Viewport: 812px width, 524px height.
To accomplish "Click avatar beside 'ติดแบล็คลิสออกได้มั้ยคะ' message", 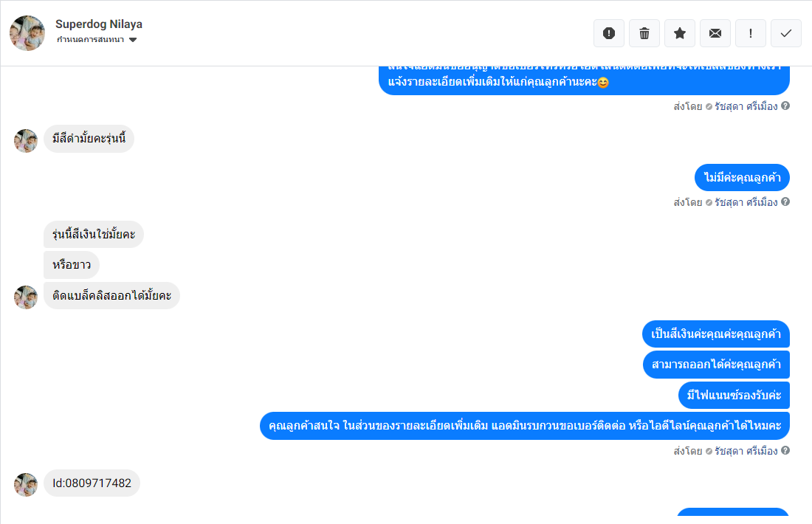I will (x=26, y=297).
